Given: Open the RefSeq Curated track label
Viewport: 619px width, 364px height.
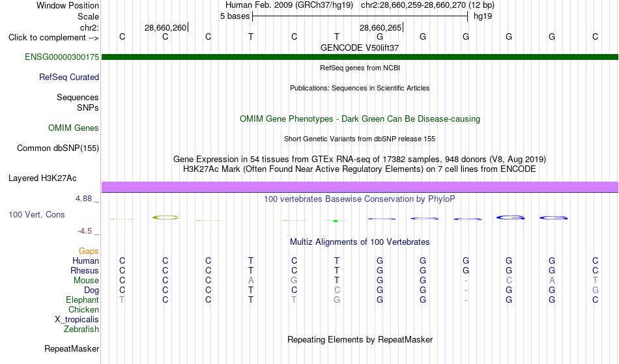Looking at the screenshot, I should point(68,77).
